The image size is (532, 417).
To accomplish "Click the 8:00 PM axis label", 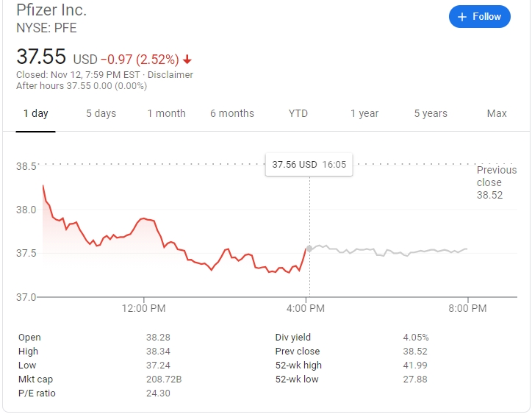I will point(467,308).
